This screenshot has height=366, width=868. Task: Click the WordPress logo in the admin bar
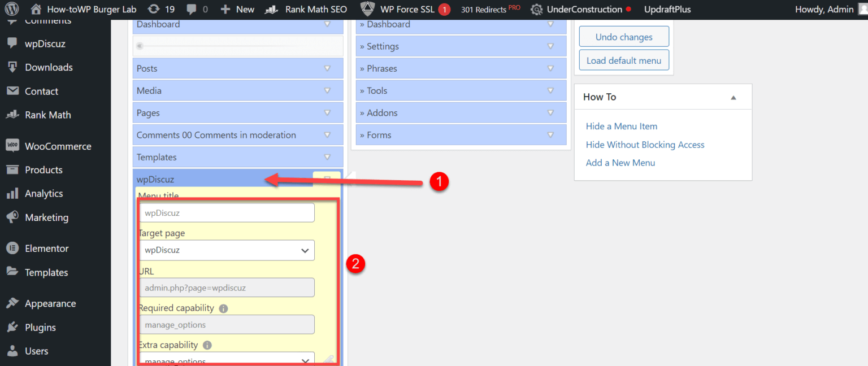[x=12, y=9]
